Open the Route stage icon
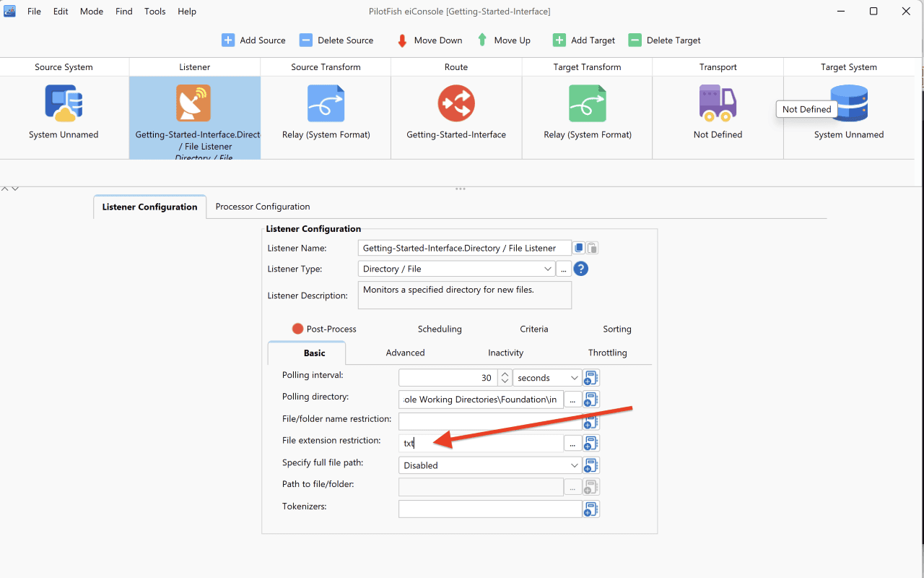The width and height of the screenshot is (924, 578). pos(456,103)
